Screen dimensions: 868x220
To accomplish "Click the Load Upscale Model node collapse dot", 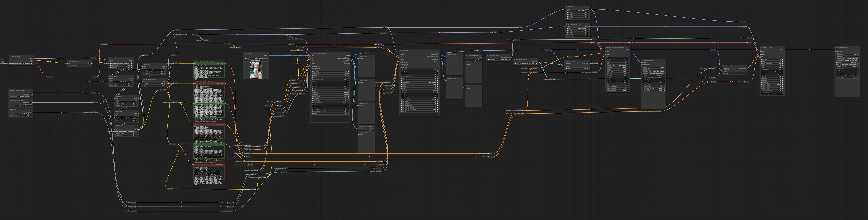I will (x=487, y=55).
